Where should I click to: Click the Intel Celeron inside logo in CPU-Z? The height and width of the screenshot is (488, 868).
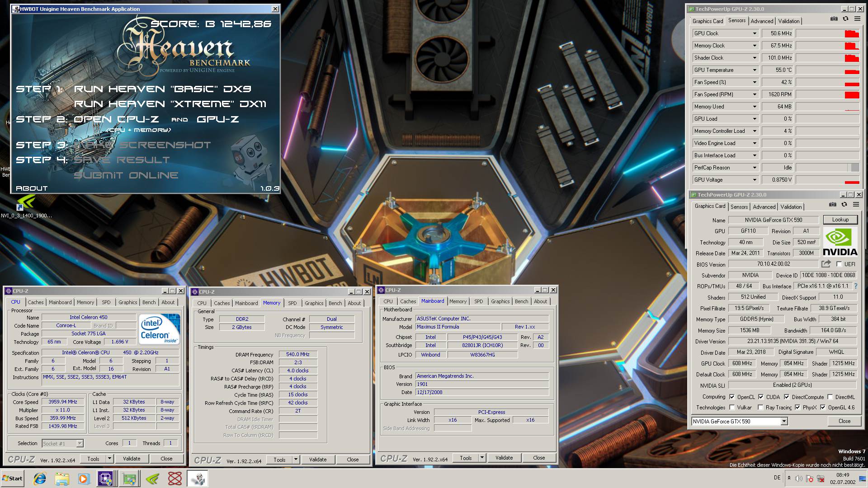coord(159,329)
